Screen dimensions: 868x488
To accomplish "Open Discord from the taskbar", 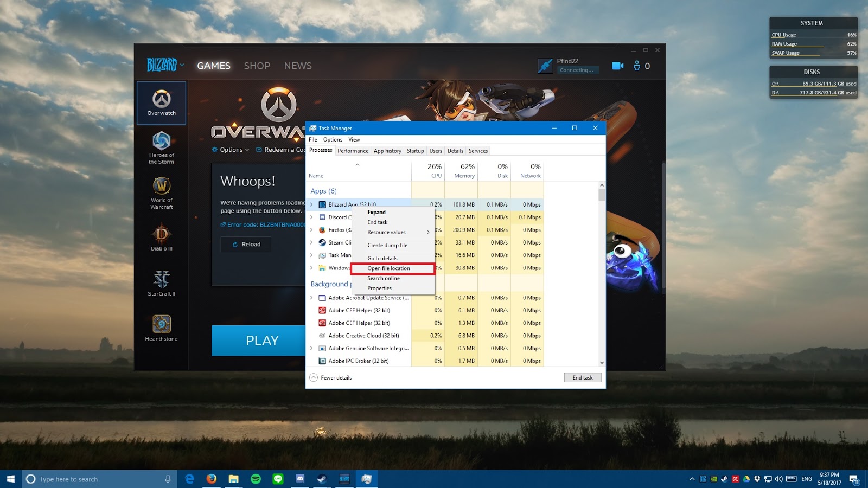I will pyautogui.click(x=300, y=479).
